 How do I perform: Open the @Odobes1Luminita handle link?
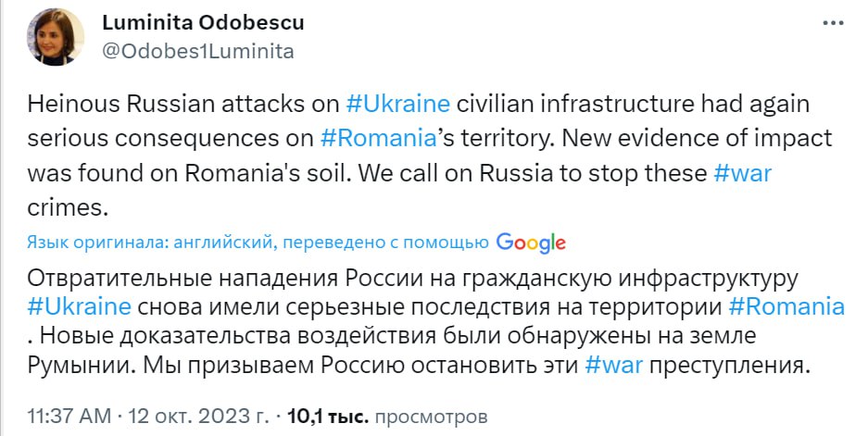click(195, 51)
